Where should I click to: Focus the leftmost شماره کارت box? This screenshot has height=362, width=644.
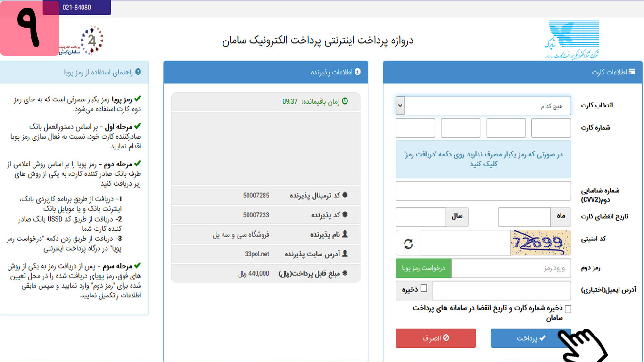415,128
